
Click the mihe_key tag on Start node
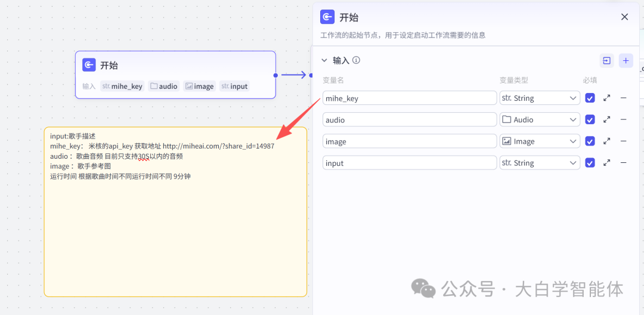tap(122, 86)
